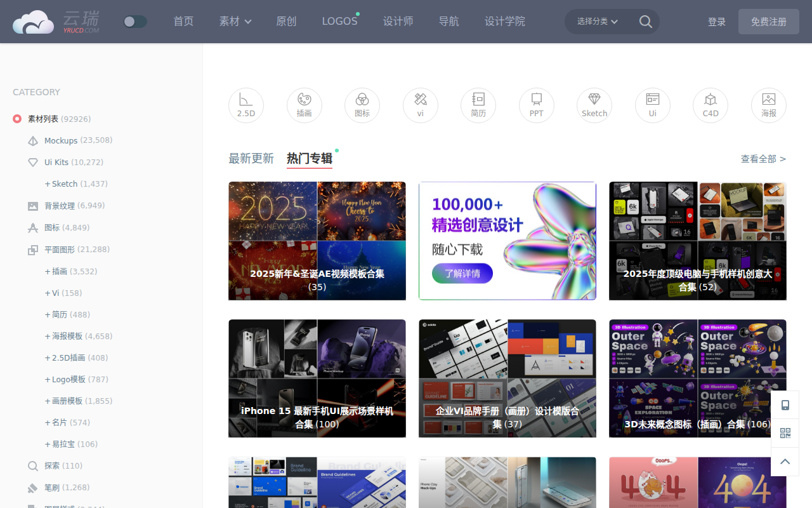Open the 简历 category icon
Image resolution: width=812 pixels, height=508 pixels.
(478, 105)
